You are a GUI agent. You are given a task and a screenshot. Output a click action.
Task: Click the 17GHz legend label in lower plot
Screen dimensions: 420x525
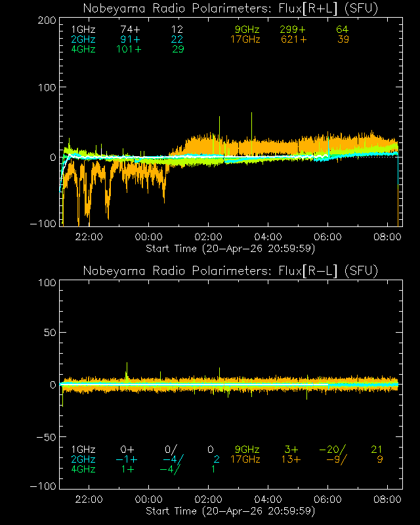point(245,459)
